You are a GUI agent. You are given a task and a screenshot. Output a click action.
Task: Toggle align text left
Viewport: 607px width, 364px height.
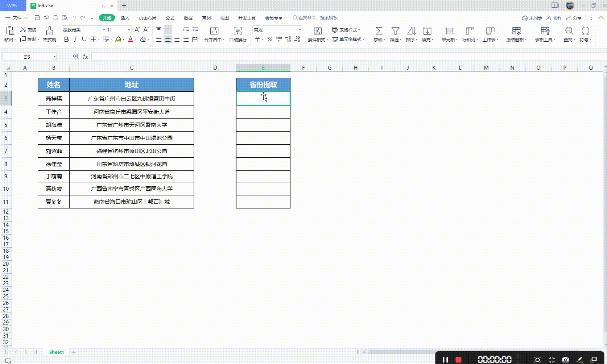click(x=159, y=39)
